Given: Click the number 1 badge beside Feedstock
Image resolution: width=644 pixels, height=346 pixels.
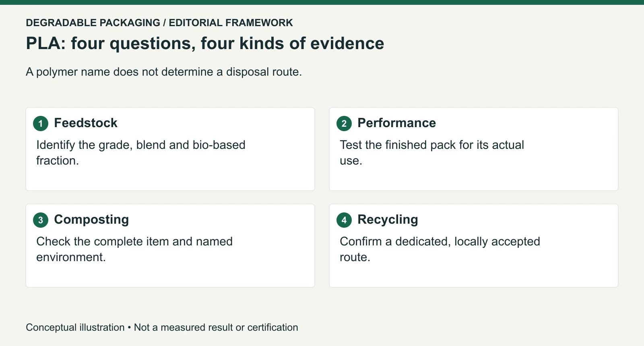Looking at the screenshot, I should [x=41, y=124].
